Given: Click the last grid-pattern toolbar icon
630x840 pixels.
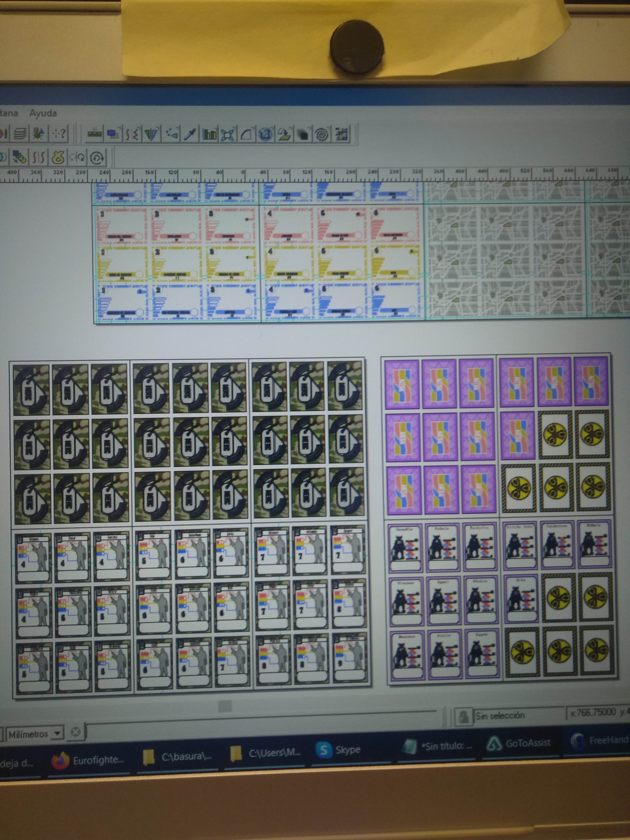Looking at the screenshot, I should click(x=341, y=134).
